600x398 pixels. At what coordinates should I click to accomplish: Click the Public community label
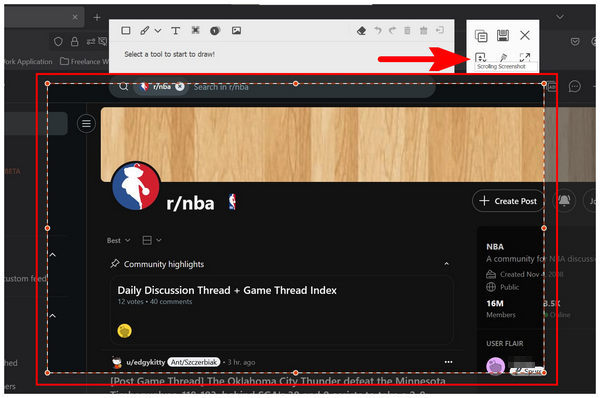[x=509, y=287]
